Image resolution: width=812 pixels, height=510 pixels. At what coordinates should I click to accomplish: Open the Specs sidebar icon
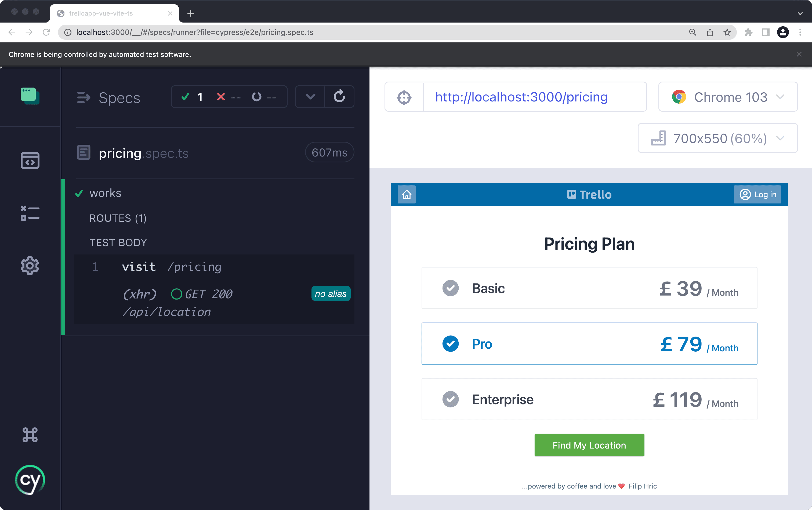pos(30,161)
